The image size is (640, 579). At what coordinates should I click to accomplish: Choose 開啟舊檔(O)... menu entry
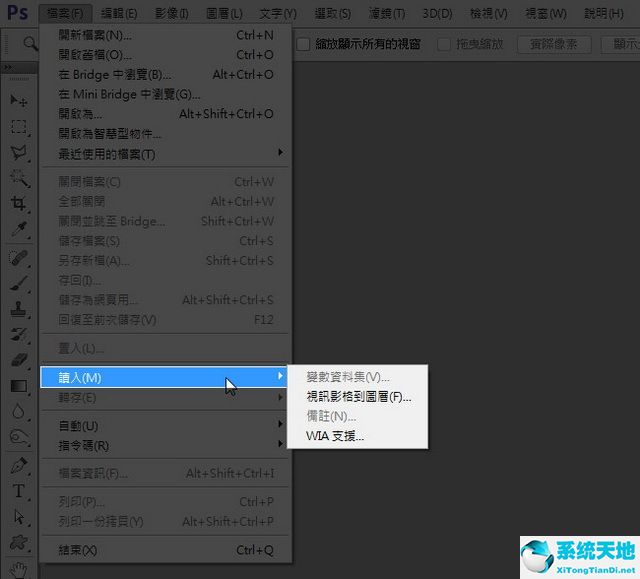click(x=166, y=55)
